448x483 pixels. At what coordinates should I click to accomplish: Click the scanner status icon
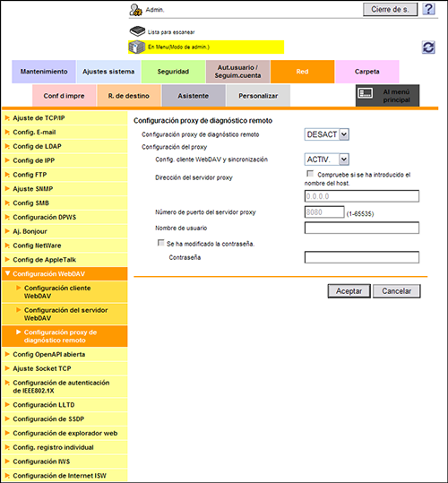click(137, 31)
